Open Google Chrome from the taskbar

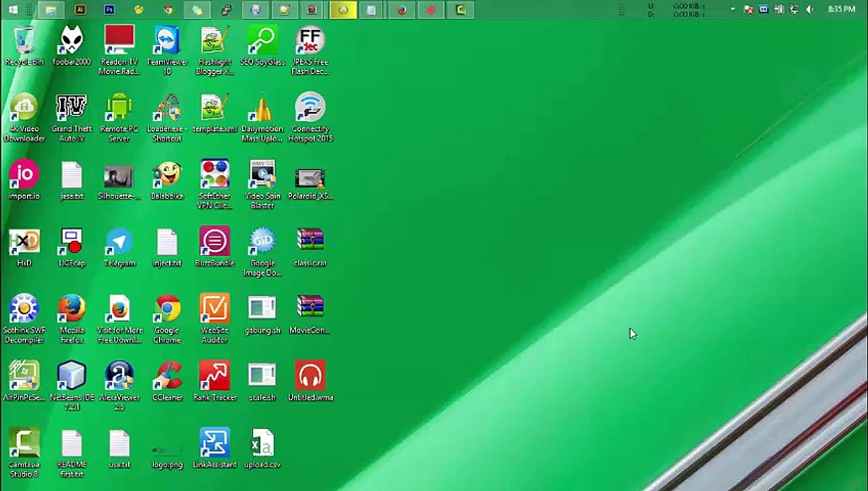pos(168,10)
